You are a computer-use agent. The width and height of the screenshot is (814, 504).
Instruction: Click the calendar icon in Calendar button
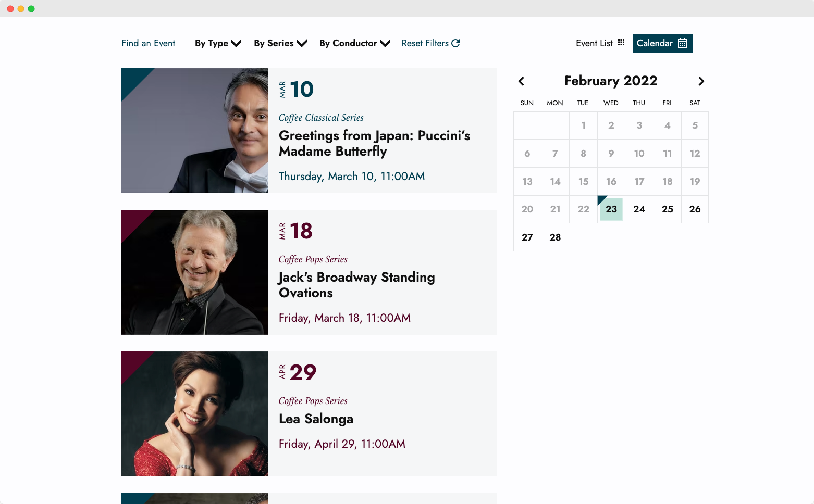click(x=682, y=43)
